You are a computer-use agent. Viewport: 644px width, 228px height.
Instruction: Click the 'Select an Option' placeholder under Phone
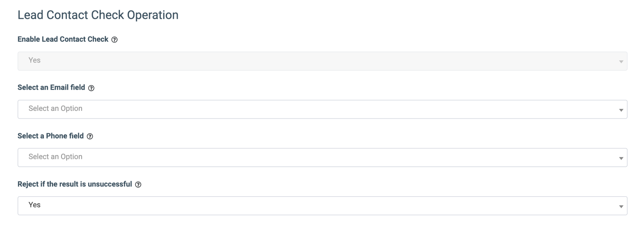55,157
